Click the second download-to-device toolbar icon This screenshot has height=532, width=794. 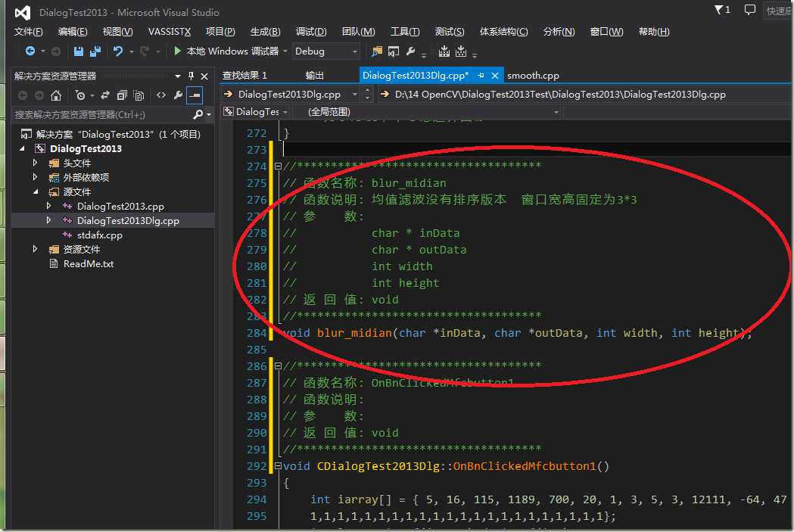461,51
